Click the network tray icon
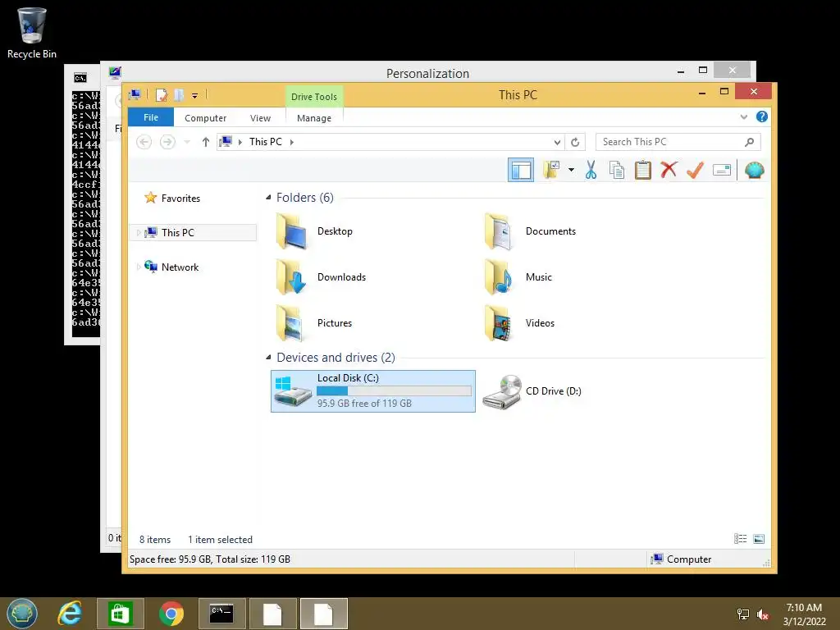 click(743, 614)
